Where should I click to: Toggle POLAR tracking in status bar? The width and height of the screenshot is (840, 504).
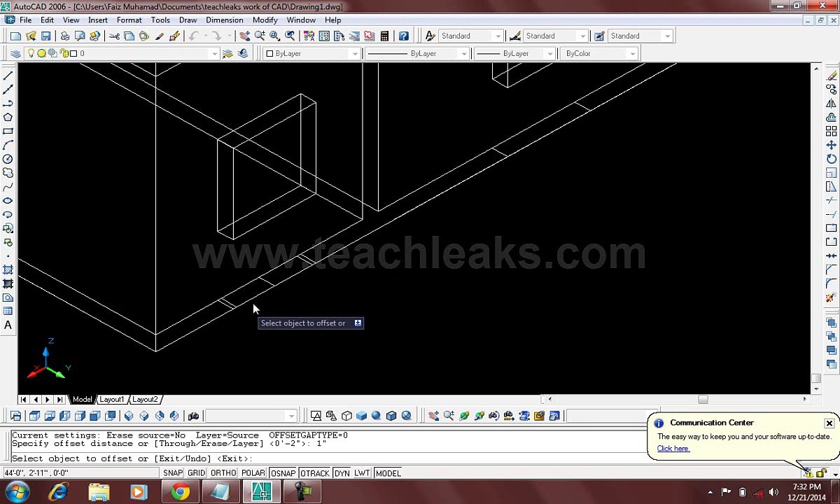click(x=253, y=473)
